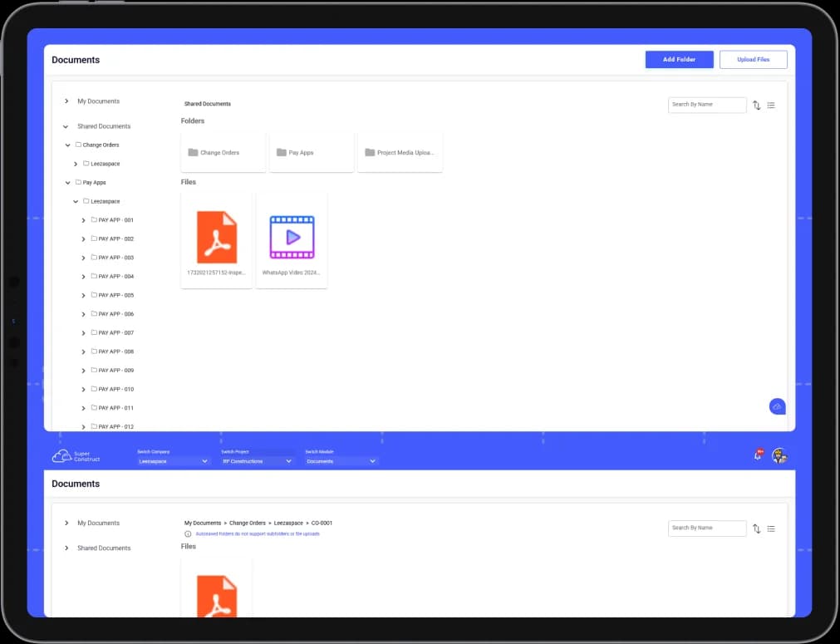Collapse the Change Orders tree node

tap(67, 145)
